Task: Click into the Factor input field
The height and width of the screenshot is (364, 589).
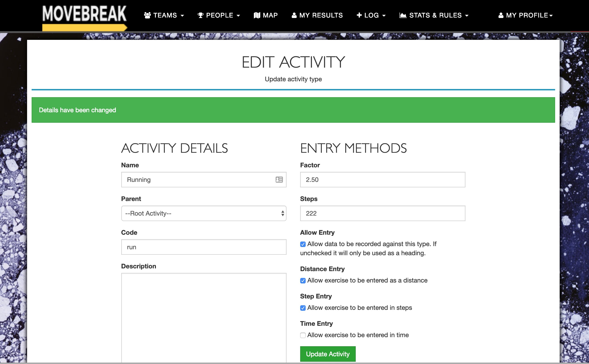Action: (x=383, y=180)
